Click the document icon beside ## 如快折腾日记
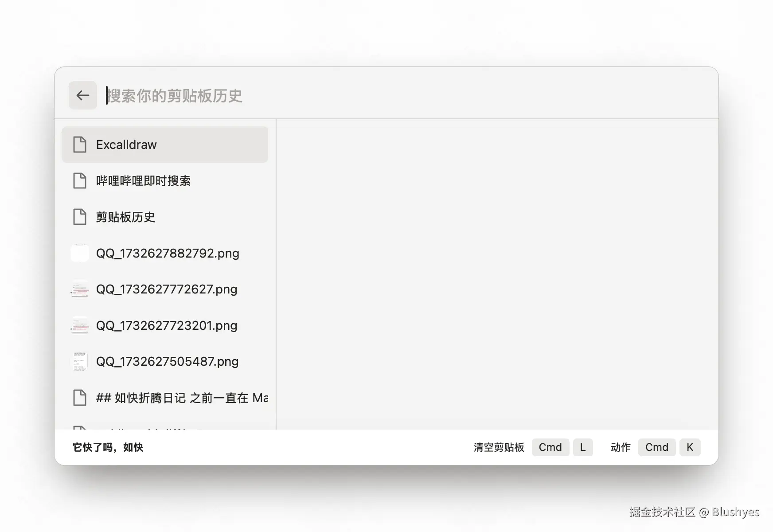The width and height of the screenshot is (773, 532). [x=80, y=398]
